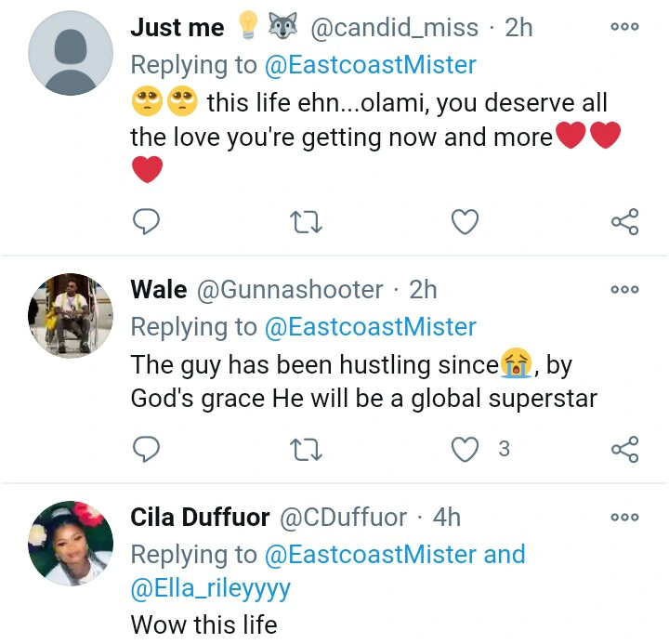Image resolution: width=669 pixels, height=644 pixels.
Task: Like the tweet by Just me
Action: click(x=465, y=221)
